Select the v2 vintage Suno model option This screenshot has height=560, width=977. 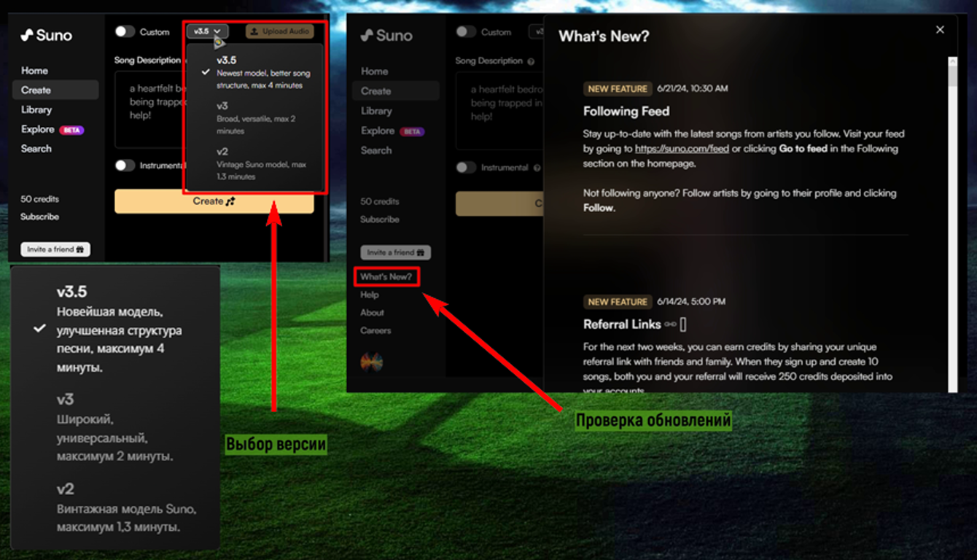click(x=254, y=163)
